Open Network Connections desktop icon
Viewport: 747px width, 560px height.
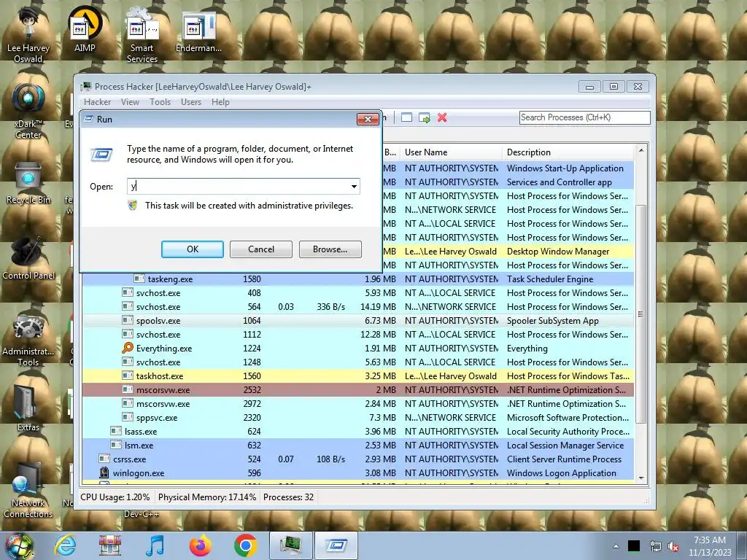(28, 491)
